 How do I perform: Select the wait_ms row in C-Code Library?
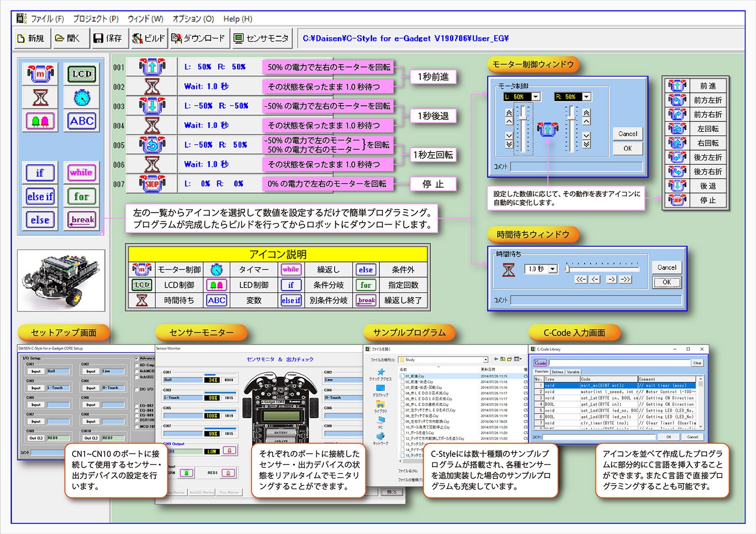(x=615, y=385)
